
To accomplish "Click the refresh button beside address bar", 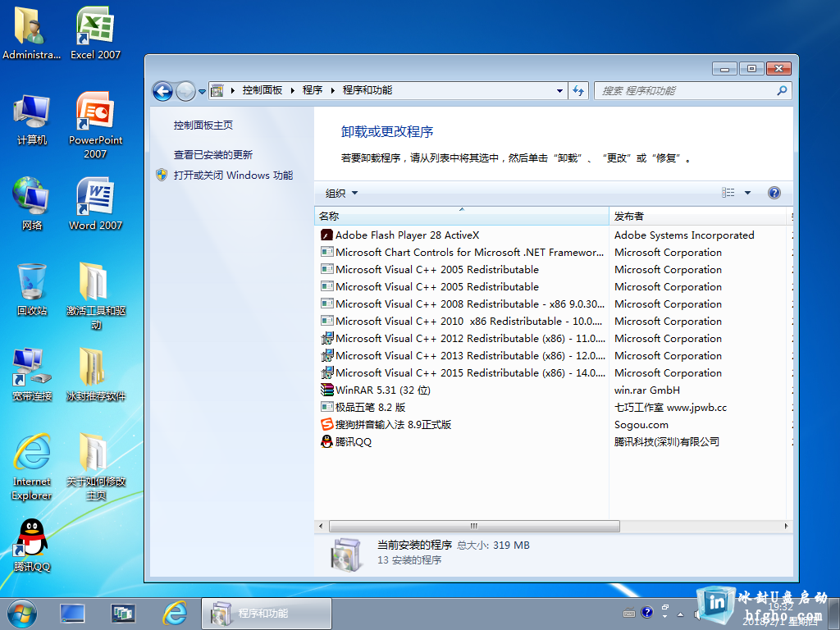I will click(x=578, y=90).
